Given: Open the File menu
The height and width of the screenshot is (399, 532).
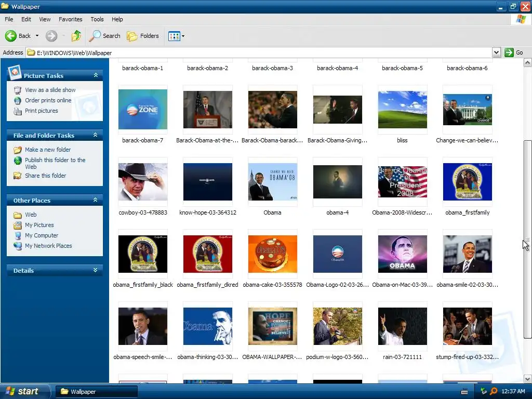Looking at the screenshot, I should [x=9, y=19].
